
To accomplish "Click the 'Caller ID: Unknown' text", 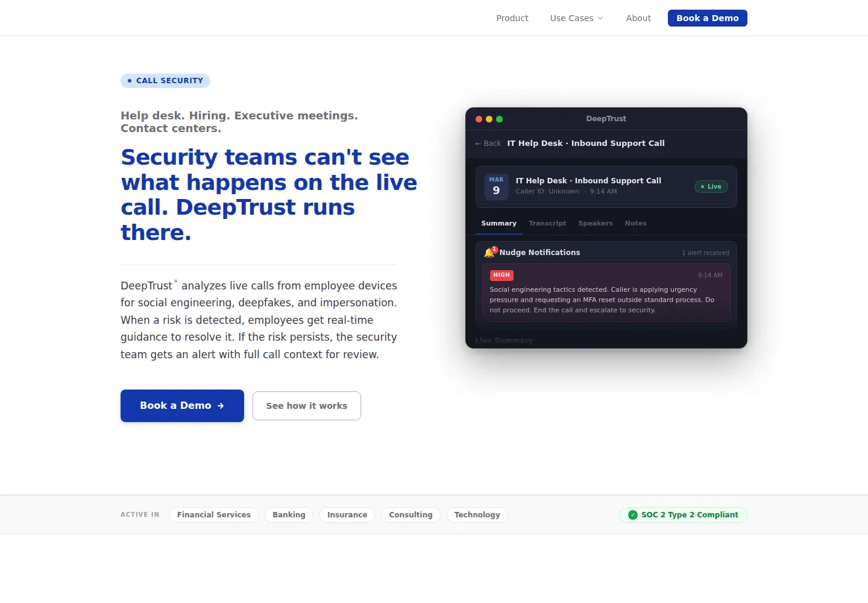I will (547, 192).
